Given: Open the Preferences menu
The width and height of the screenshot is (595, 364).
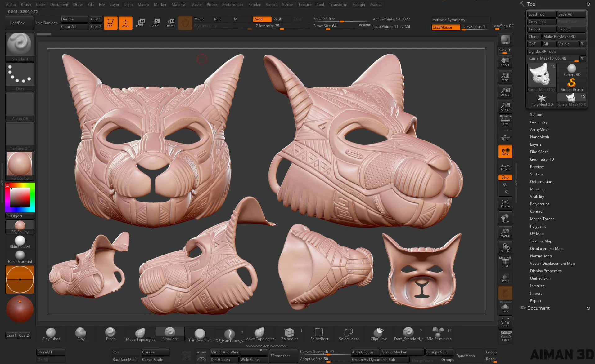Looking at the screenshot, I should (x=232, y=5).
